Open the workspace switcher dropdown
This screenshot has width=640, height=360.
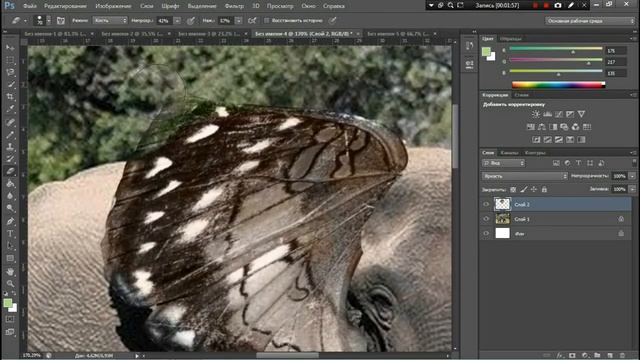pos(590,21)
